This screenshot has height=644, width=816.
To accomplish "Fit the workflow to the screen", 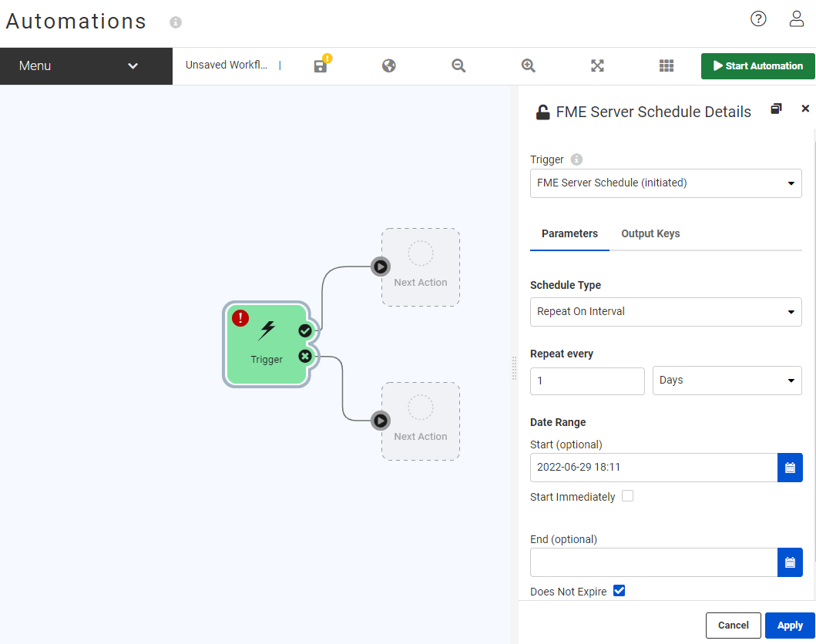I will coord(597,66).
